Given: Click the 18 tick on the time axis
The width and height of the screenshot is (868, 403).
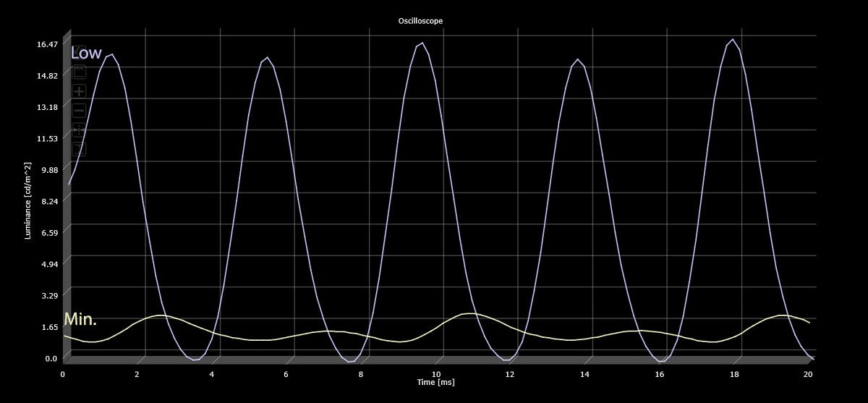Looking at the screenshot, I should pos(734,374).
